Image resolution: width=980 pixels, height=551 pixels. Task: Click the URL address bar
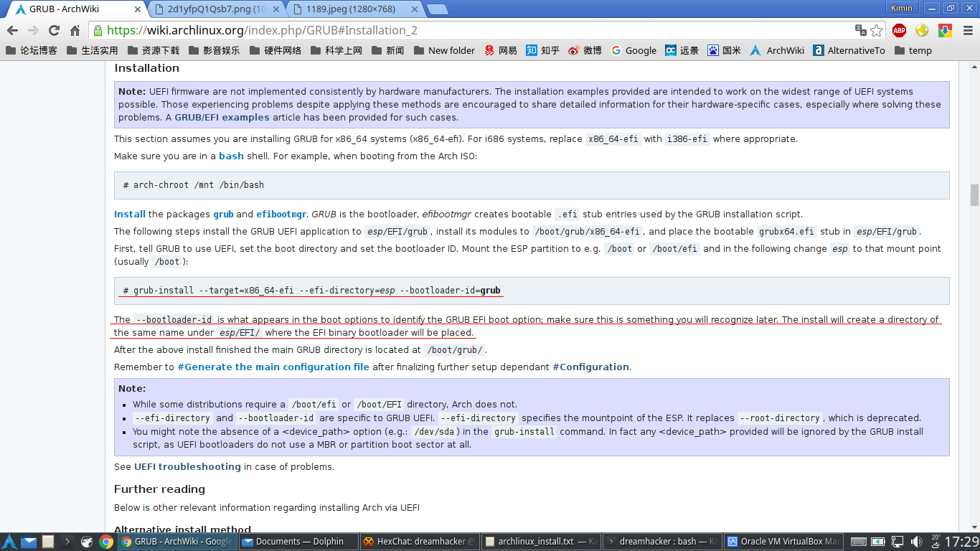473,30
